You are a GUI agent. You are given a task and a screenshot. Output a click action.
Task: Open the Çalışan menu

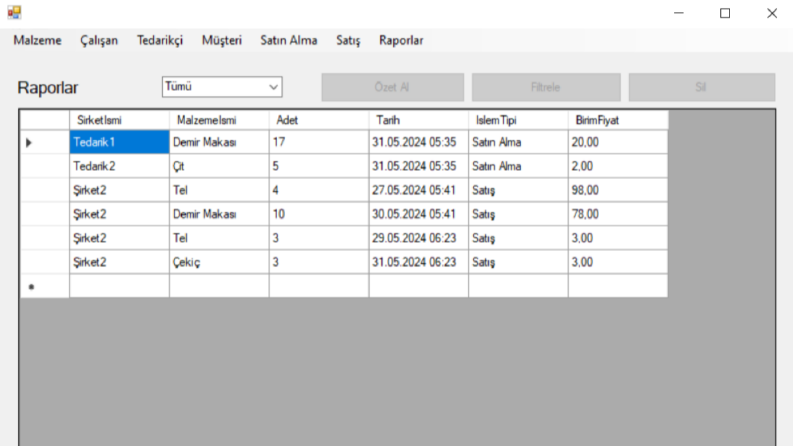click(99, 40)
